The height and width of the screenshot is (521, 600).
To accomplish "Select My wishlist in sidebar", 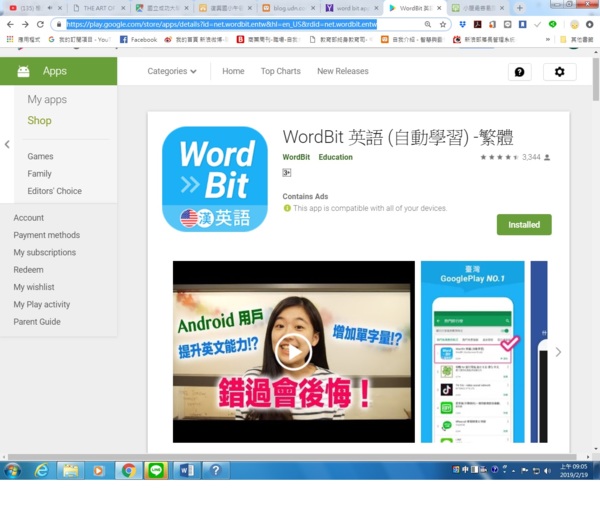I will click(34, 287).
